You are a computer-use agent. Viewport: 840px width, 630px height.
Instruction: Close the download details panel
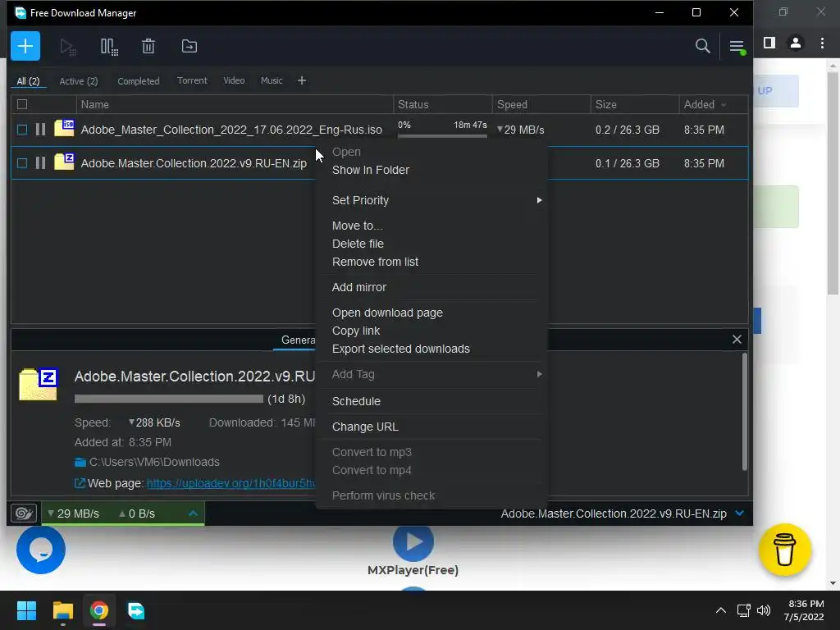tap(737, 339)
